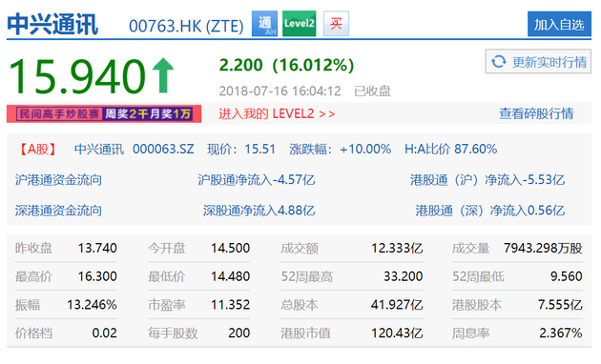The image size is (601, 364).
Task: Click the 00763.HK (ZTE) code
Action: coord(186,26)
